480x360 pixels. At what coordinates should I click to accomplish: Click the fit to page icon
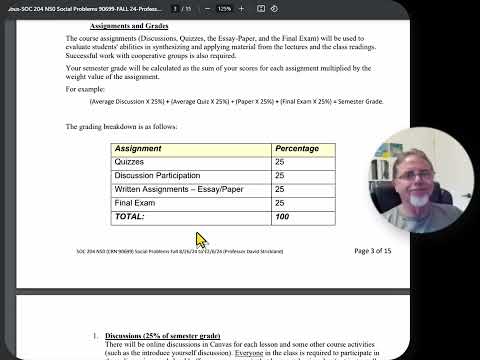point(261,9)
